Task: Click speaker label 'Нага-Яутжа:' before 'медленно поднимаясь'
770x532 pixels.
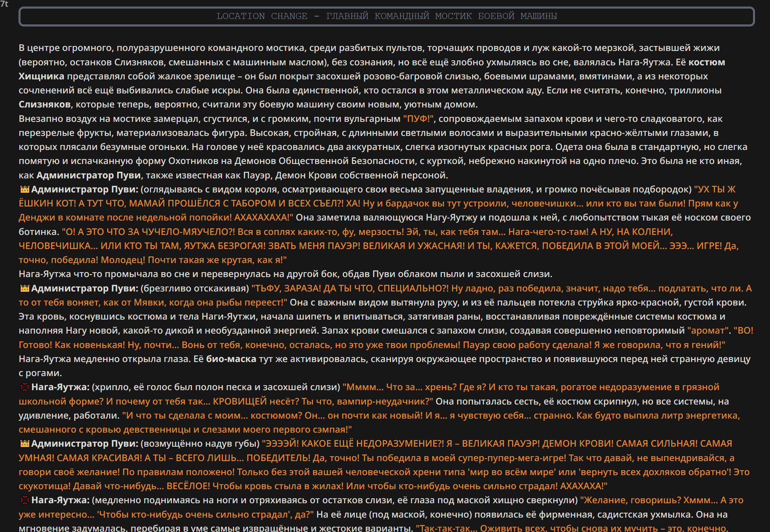Action: click(60, 500)
